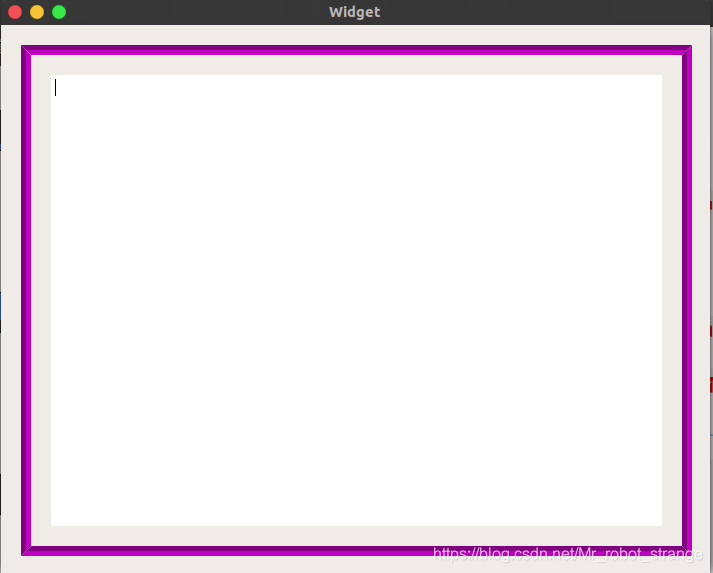The image size is (713, 573).
Task: Minimize the Widget window with yellow button
Action: 37,12
